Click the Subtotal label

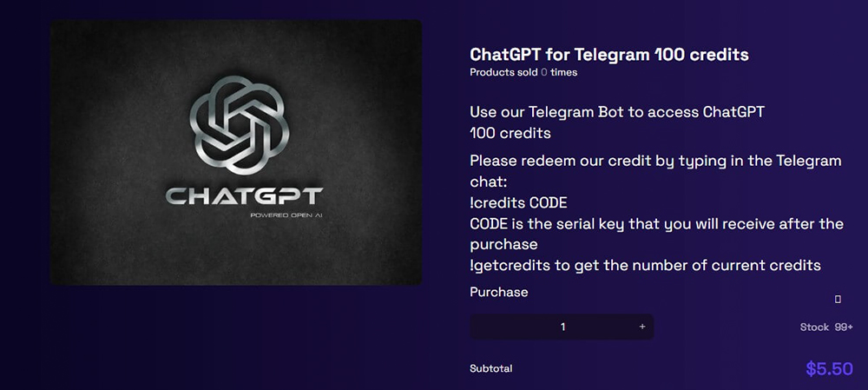click(491, 368)
